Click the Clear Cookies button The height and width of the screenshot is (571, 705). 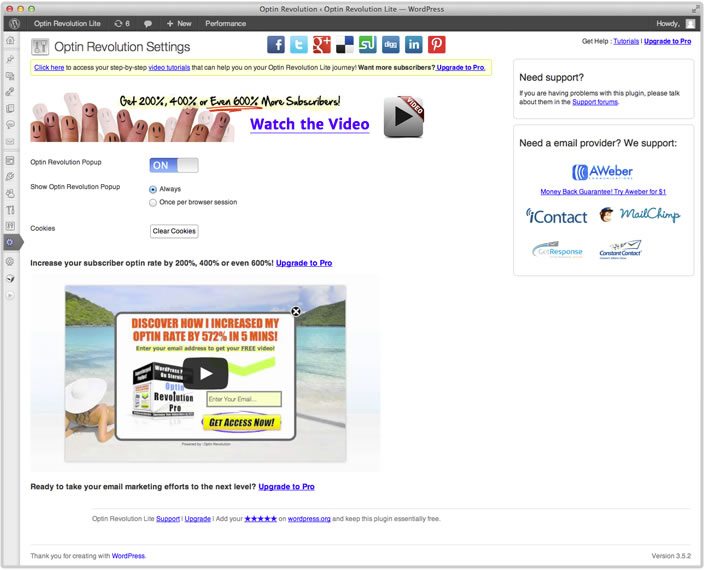[x=174, y=231]
